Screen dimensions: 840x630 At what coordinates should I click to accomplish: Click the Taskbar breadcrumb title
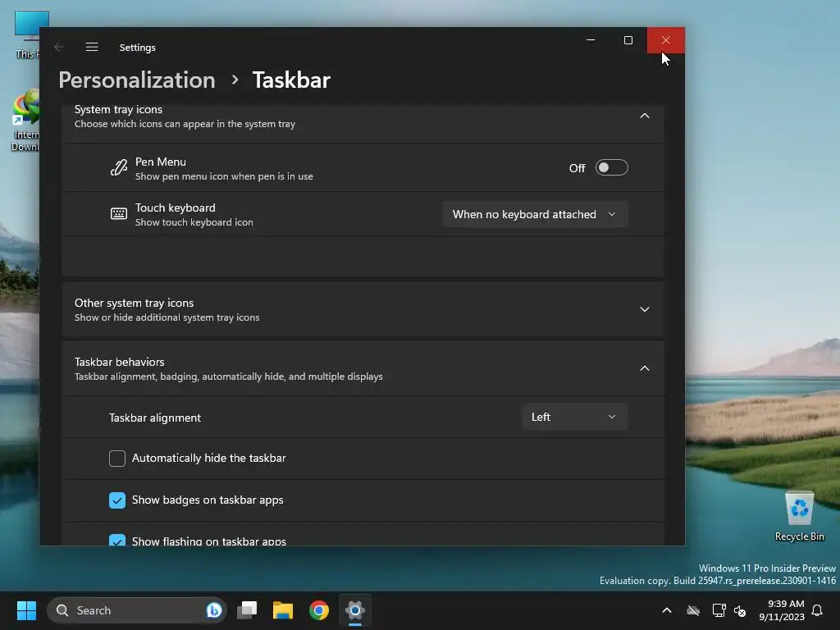[291, 80]
